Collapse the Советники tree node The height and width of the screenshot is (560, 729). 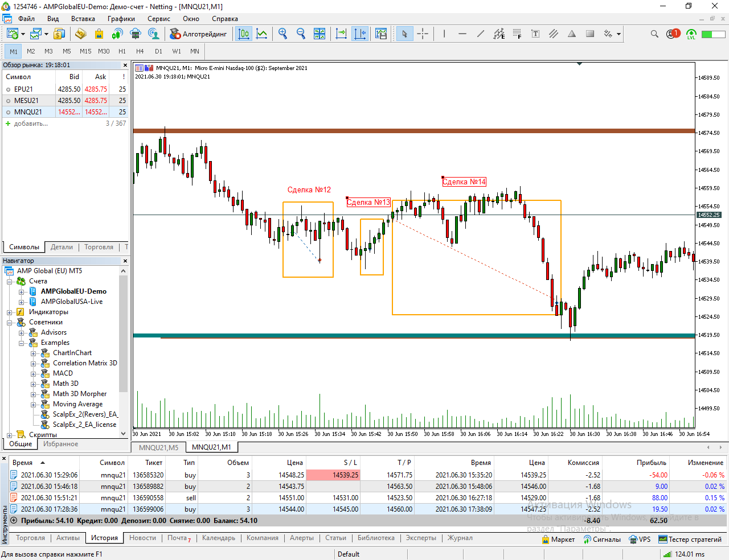tap(10, 323)
